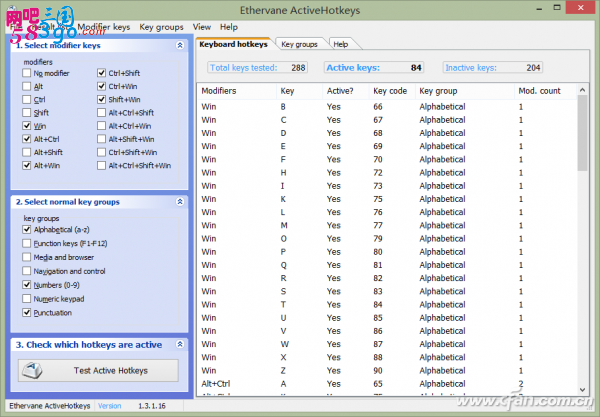Uncheck the Alt+Win modifier checkbox
The image size is (600, 417).
coord(26,165)
